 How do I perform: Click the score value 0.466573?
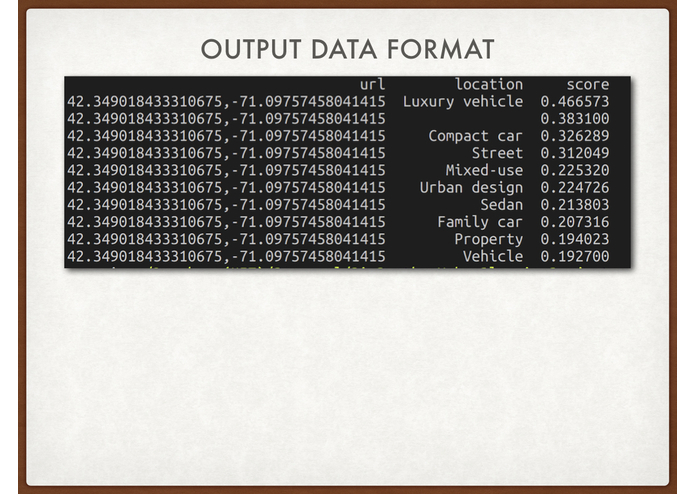pos(575,102)
